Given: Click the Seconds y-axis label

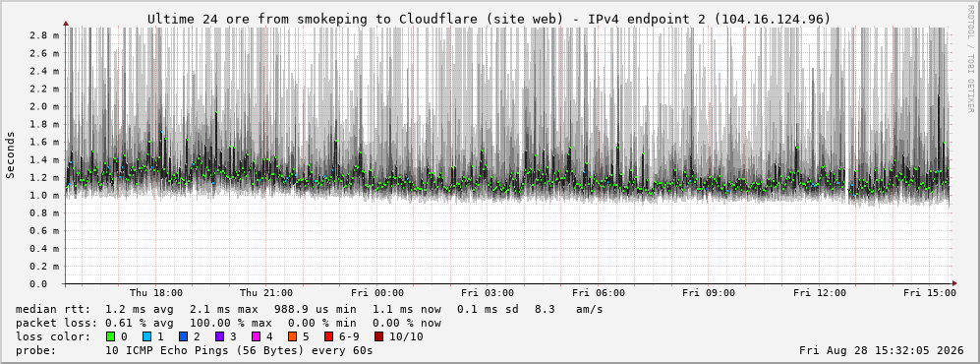Looking at the screenshot, I should [x=11, y=155].
